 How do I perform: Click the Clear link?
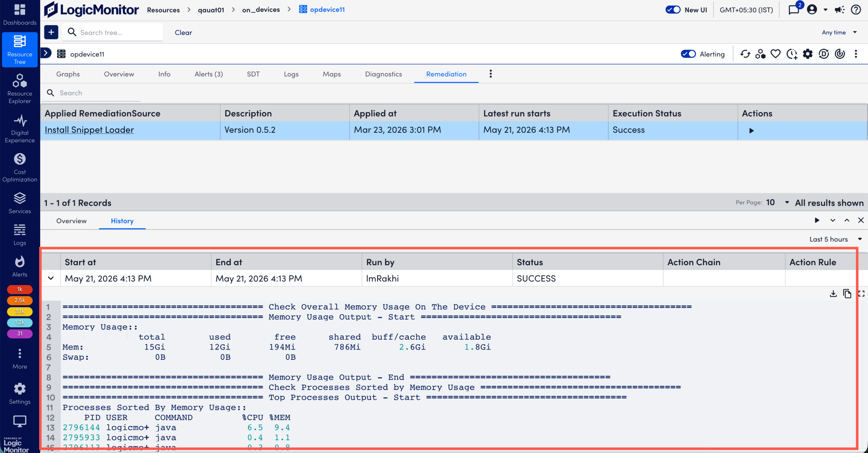click(x=183, y=33)
